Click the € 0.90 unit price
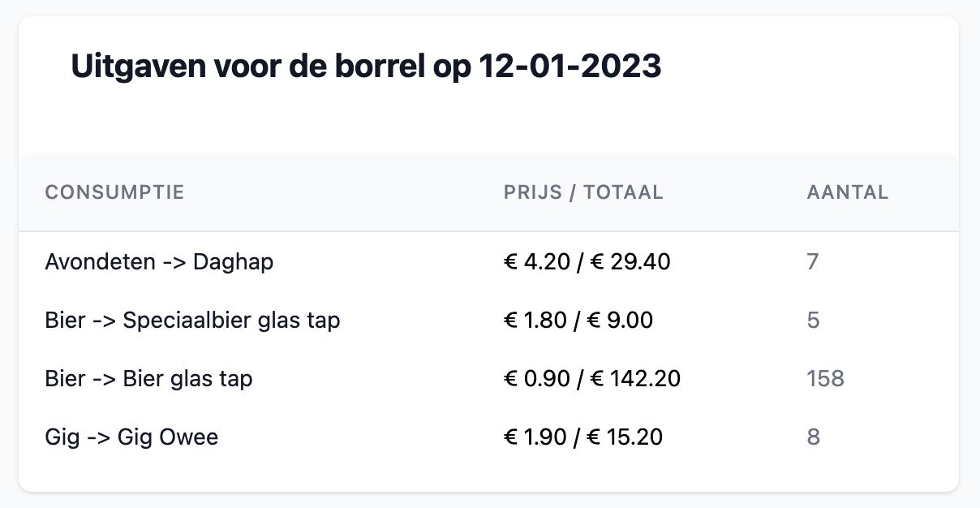 pyautogui.click(x=535, y=379)
